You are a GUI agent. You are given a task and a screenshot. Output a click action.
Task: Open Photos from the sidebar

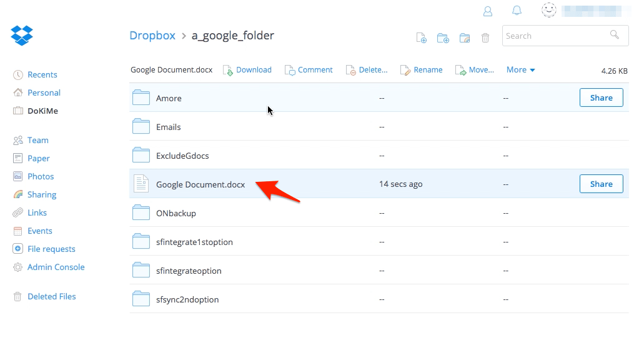point(41,177)
